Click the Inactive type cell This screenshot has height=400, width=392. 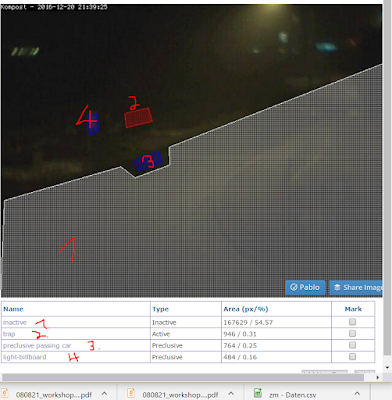tap(164, 322)
